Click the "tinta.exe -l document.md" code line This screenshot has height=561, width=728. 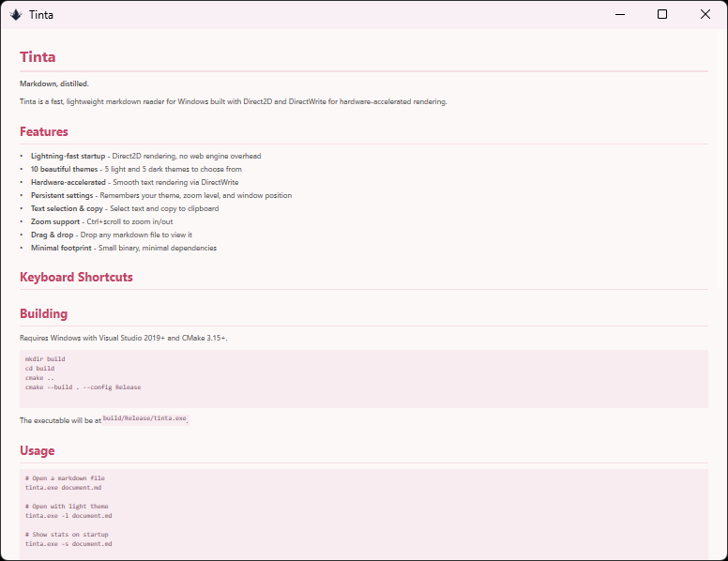[x=68, y=515]
